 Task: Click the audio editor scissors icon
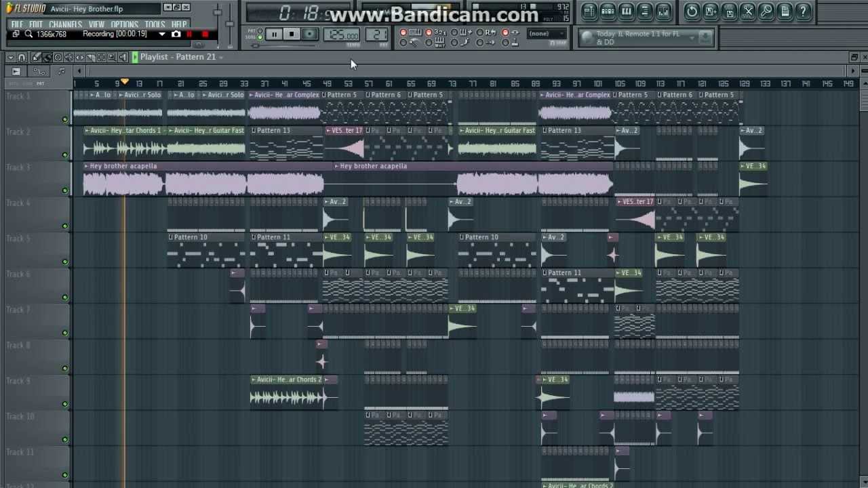(748, 11)
